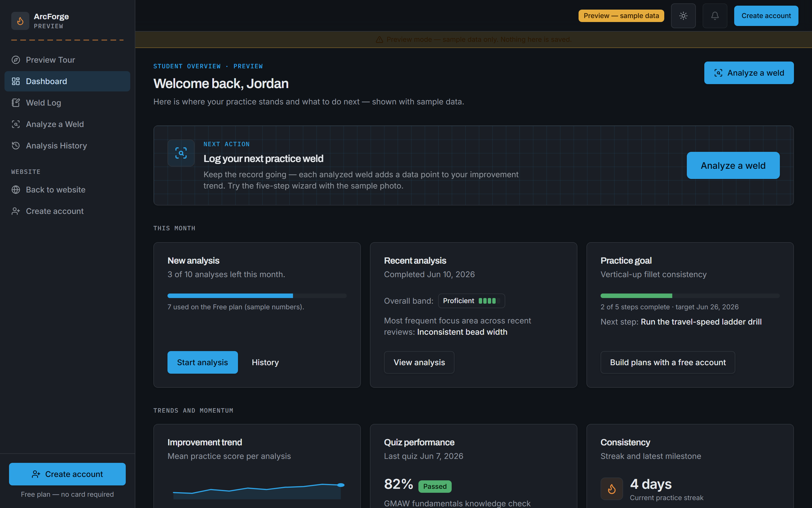Click 'Welcome back, Jordan' heading
This screenshot has width=812, height=508.
click(221, 83)
